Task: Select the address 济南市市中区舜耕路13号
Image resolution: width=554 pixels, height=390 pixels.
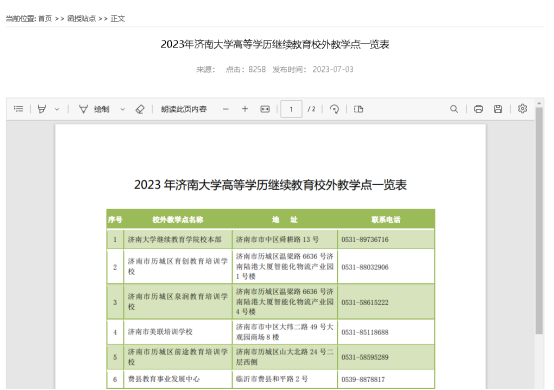Action: pos(277,240)
